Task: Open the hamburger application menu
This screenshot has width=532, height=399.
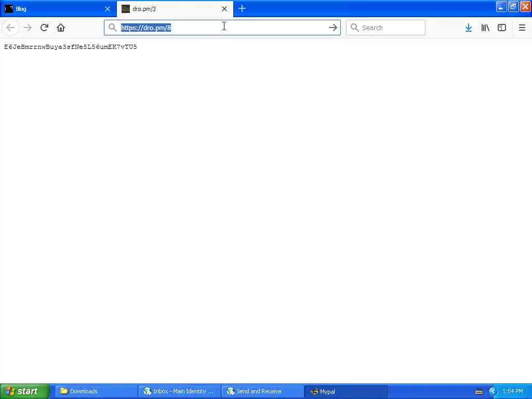Action: (522, 28)
